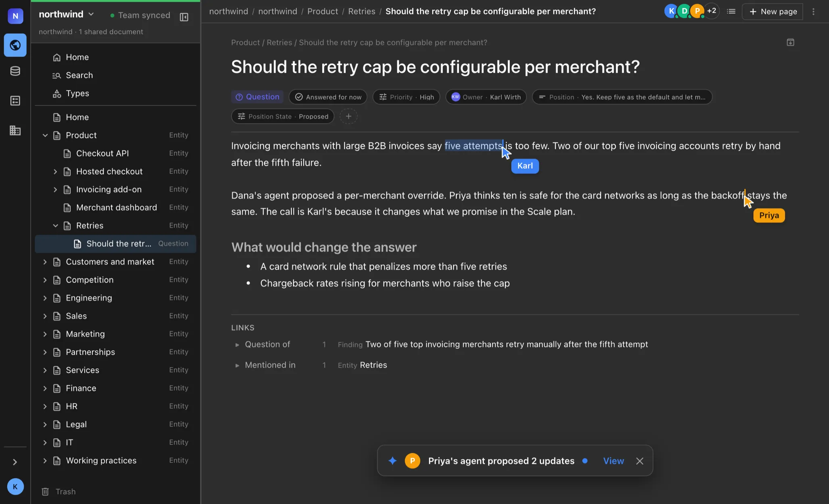This screenshot has width=829, height=504.
Task: Click the archive icon beside the page breadcrumb
Action: (790, 42)
